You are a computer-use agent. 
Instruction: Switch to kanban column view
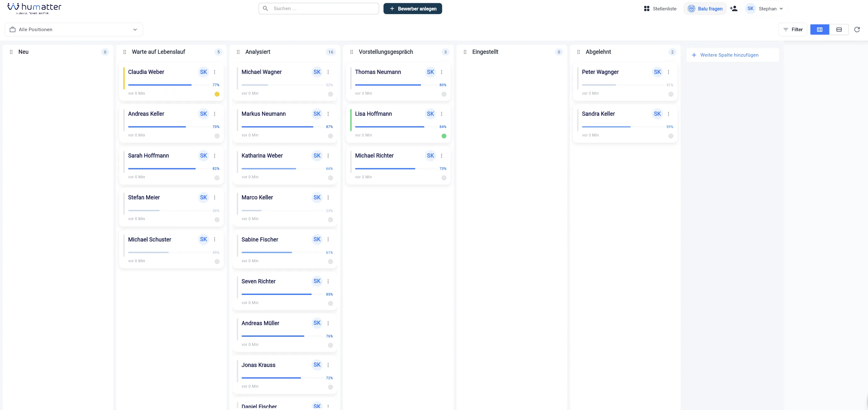pos(820,30)
